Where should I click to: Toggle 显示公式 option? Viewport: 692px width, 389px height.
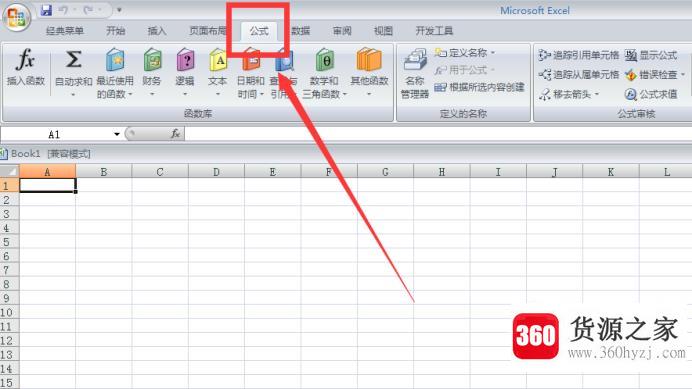click(x=651, y=55)
